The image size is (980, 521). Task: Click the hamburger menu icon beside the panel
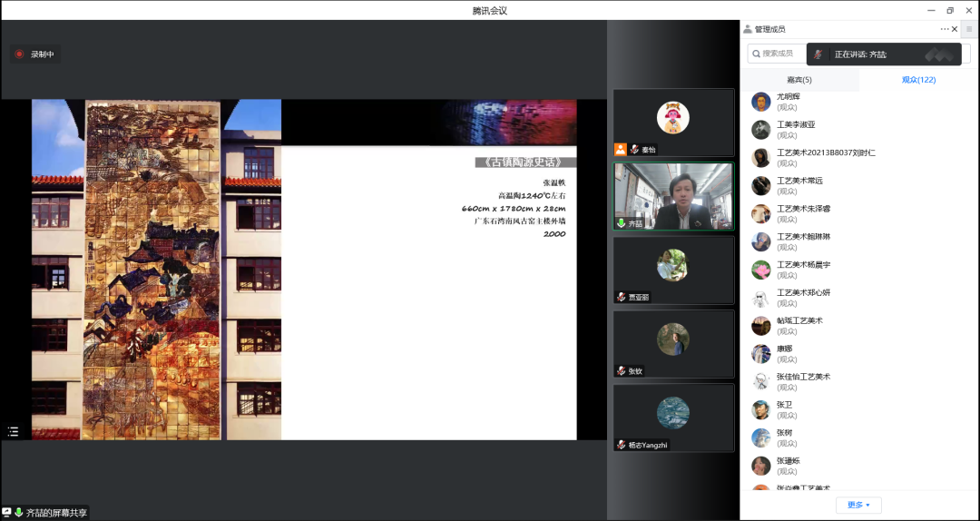(969, 29)
